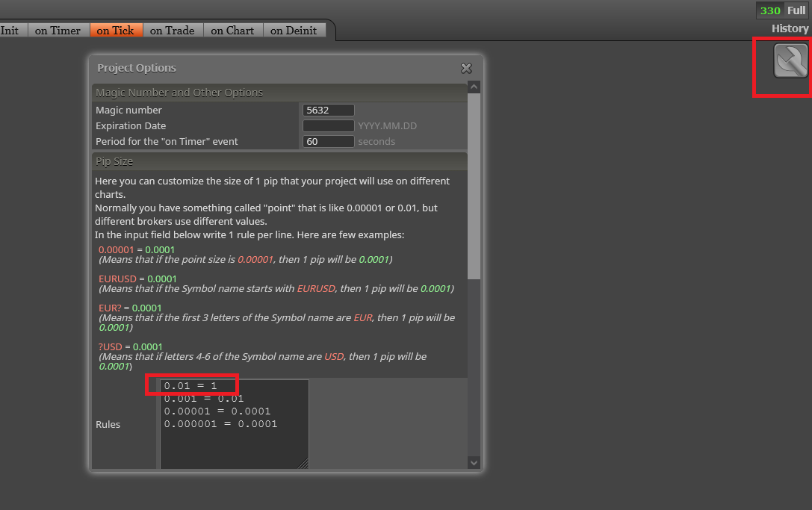The width and height of the screenshot is (812, 510).
Task: Click the ?USD = 0.0001 example
Action: [x=131, y=346]
